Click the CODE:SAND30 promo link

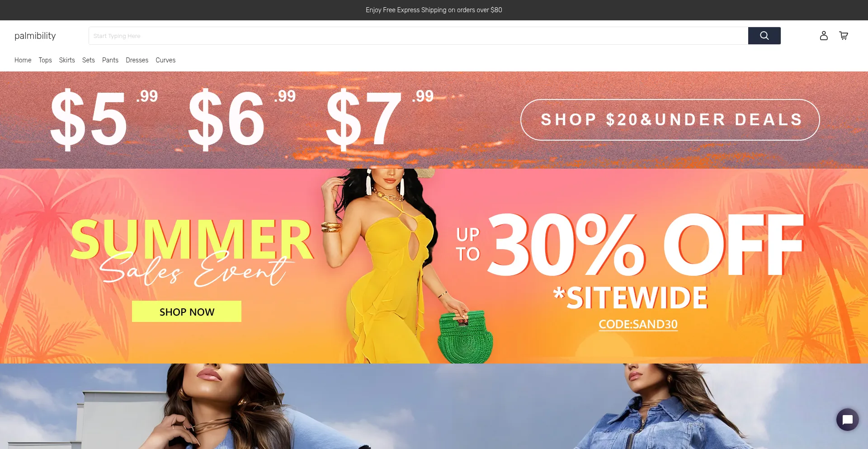pyautogui.click(x=638, y=324)
